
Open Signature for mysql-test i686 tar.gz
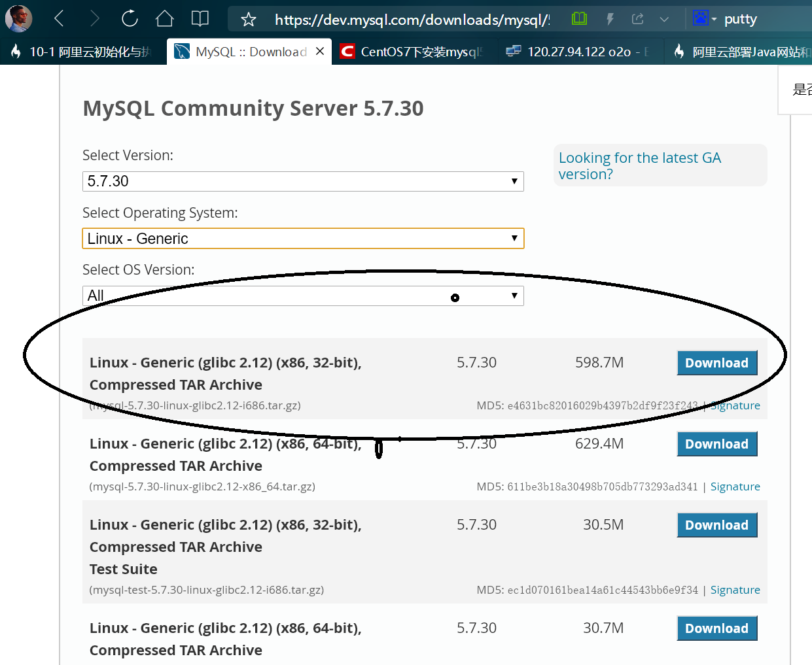(x=735, y=590)
